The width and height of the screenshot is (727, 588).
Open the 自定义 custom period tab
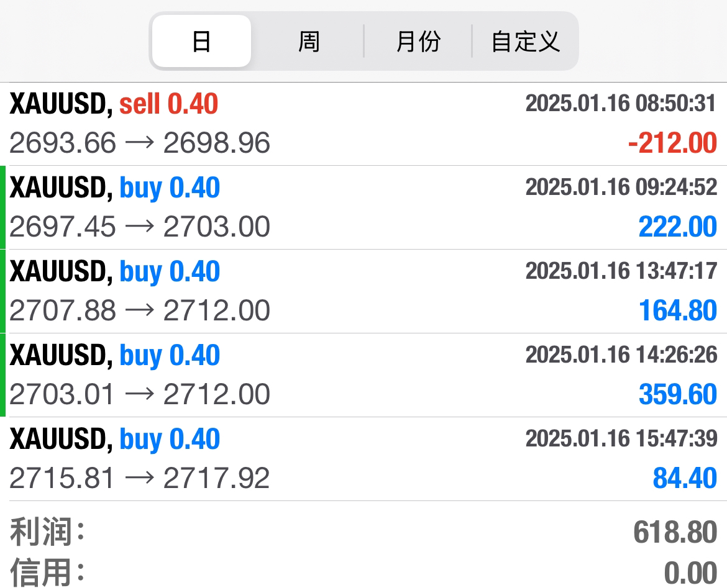[526, 42]
